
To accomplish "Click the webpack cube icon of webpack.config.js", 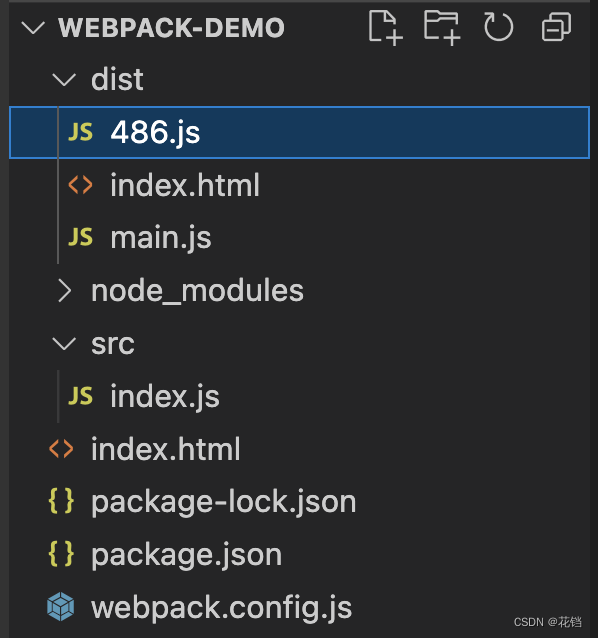I will click(61, 606).
